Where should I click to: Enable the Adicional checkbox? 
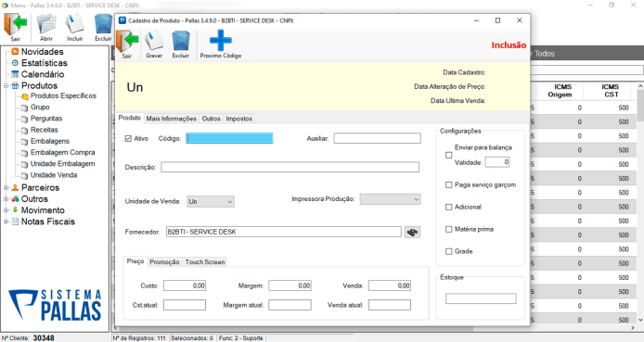tap(449, 207)
